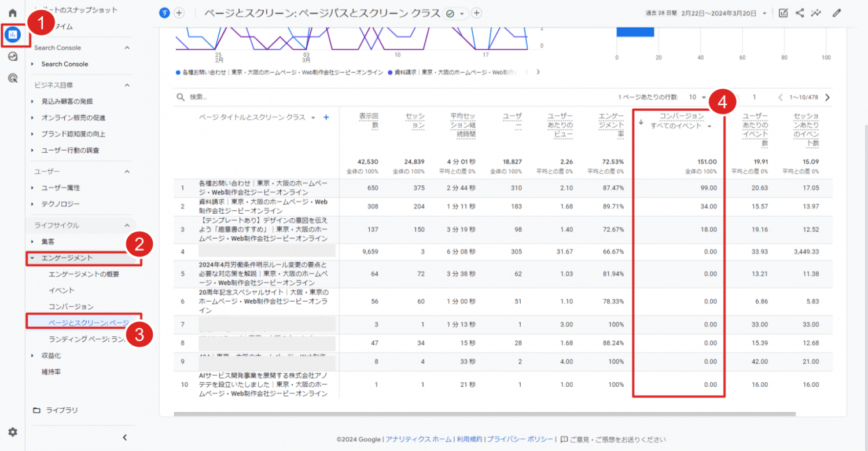
Task: Click ご意見・ご感想をお送りください feedback link
Action: [613, 439]
